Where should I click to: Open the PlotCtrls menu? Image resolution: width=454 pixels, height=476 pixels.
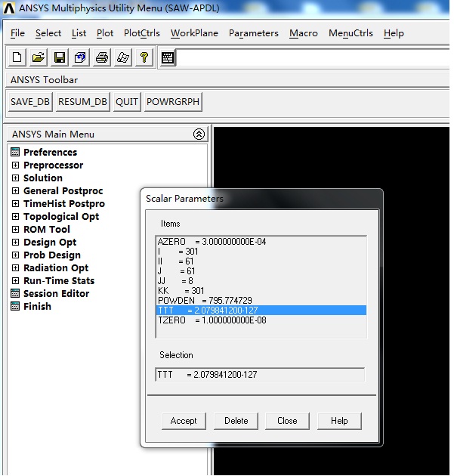point(142,32)
